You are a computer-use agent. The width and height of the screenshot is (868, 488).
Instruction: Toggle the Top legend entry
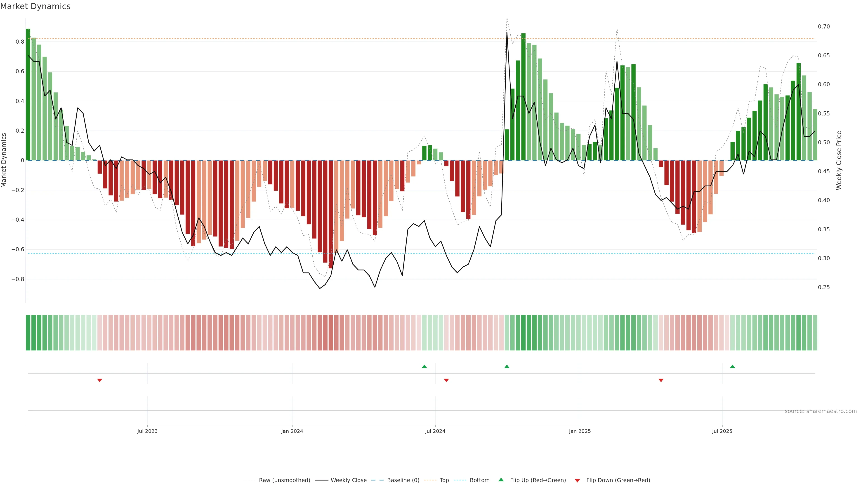[444, 480]
